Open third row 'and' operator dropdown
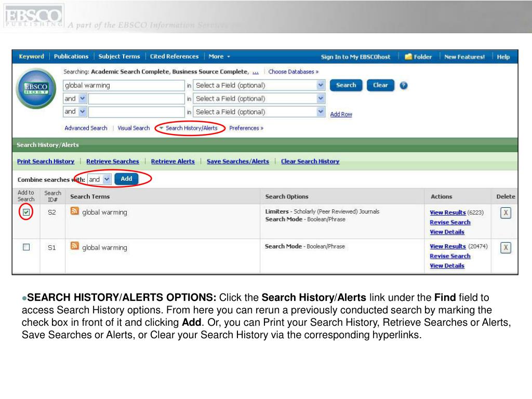The image size is (532, 399). (75, 112)
